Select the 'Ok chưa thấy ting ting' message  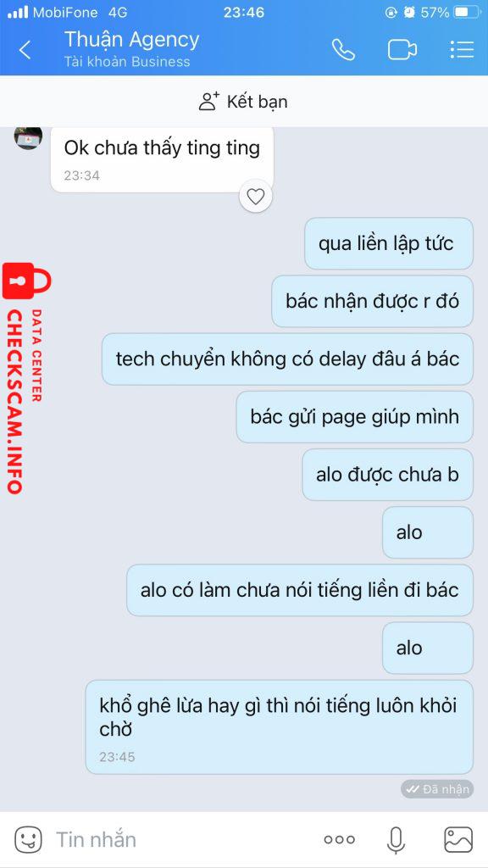coord(162,159)
